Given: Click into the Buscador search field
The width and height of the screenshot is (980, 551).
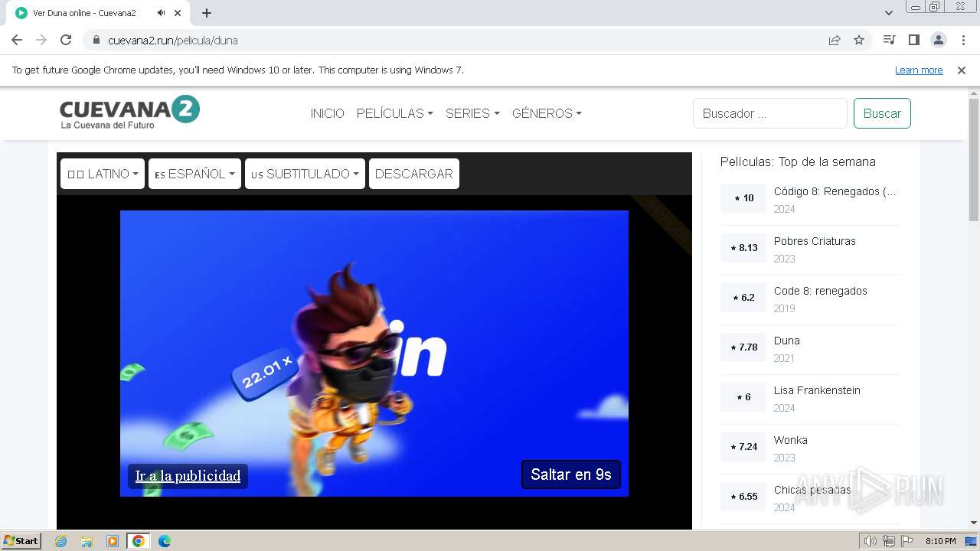Looking at the screenshot, I should [770, 113].
